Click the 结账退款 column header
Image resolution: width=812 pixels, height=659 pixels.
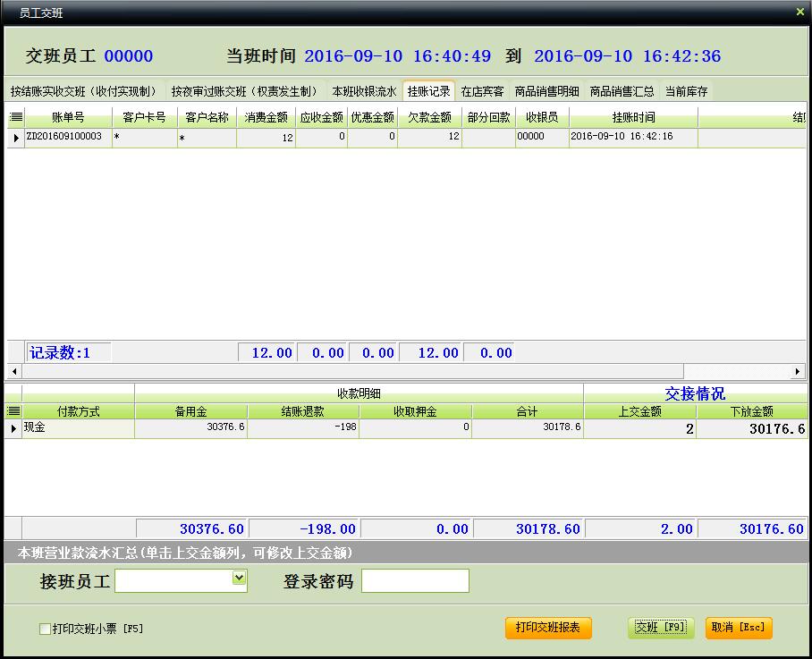point(303,411)
